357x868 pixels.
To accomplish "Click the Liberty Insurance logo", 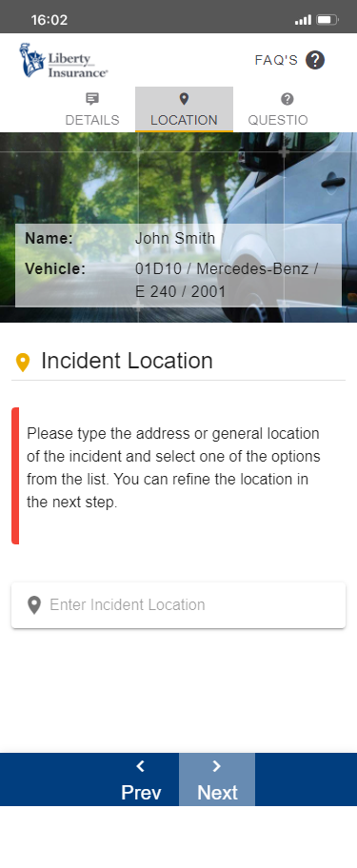I will click(64, 60).
